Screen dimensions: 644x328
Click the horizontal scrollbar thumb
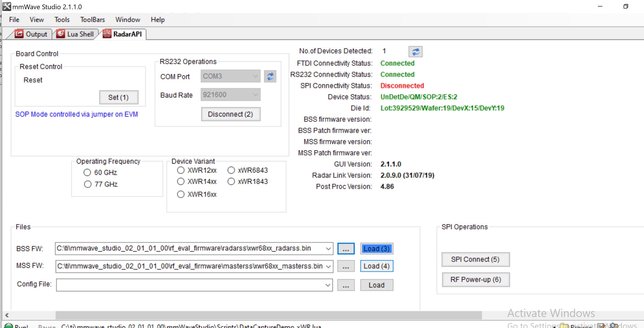click(x=268, y=315)
